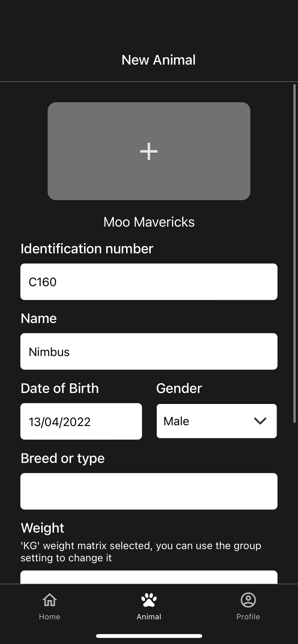The image size is (298, 644).
Task: Tap the Moo Mavericks group name
Action: point(149,222)
